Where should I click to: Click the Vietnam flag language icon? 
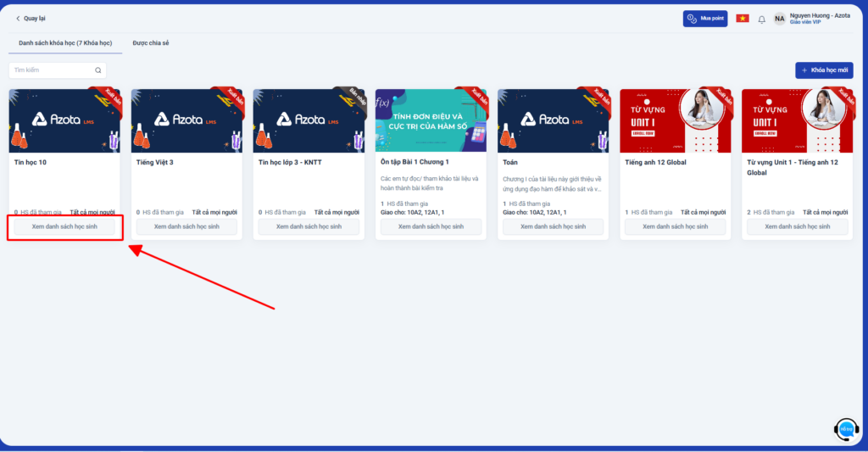pyautogui.click(x=742, y=19)
